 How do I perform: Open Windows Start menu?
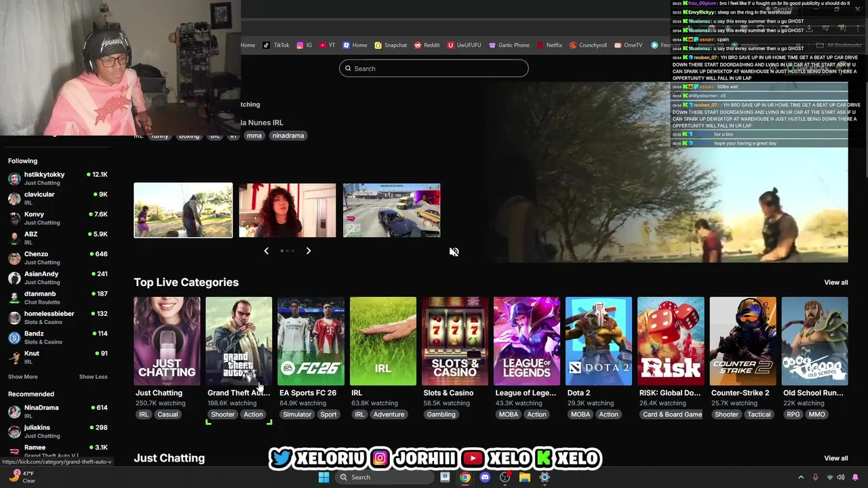coord(323,477)
